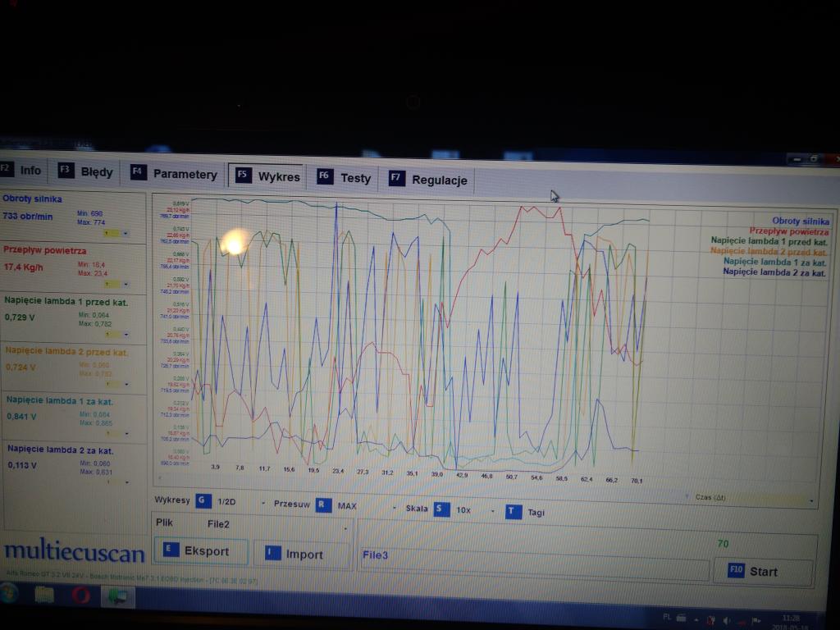Click the Eksport button
The width and height of the screenshot is (840, 630).
tap(201, 551)
